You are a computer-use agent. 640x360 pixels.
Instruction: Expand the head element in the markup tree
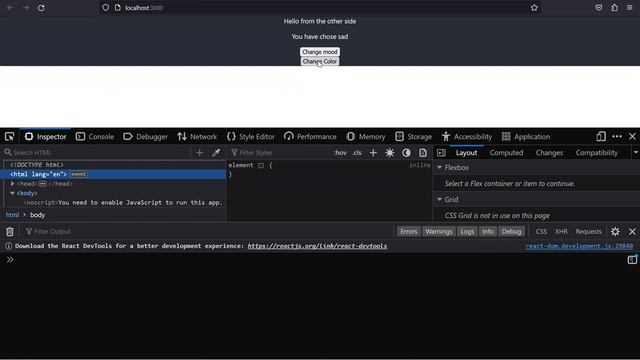click(x=13, y=184)
